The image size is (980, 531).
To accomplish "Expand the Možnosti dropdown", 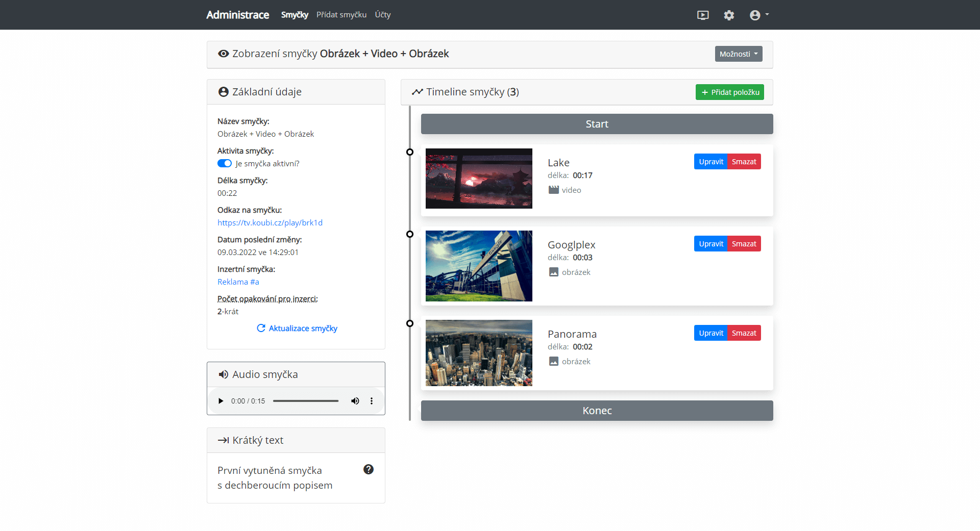I will click(x=738, y=54).
